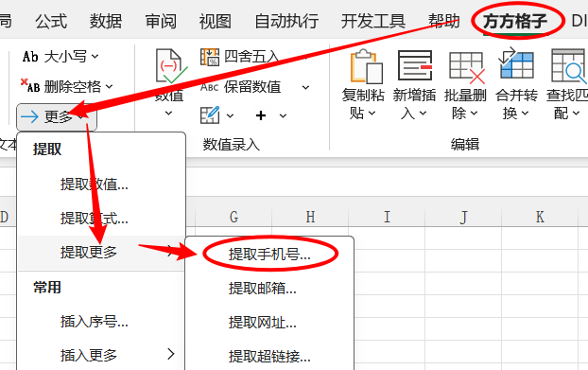Select column H header
This screenshot has height=370, width=588.
[x=310, y=217]
